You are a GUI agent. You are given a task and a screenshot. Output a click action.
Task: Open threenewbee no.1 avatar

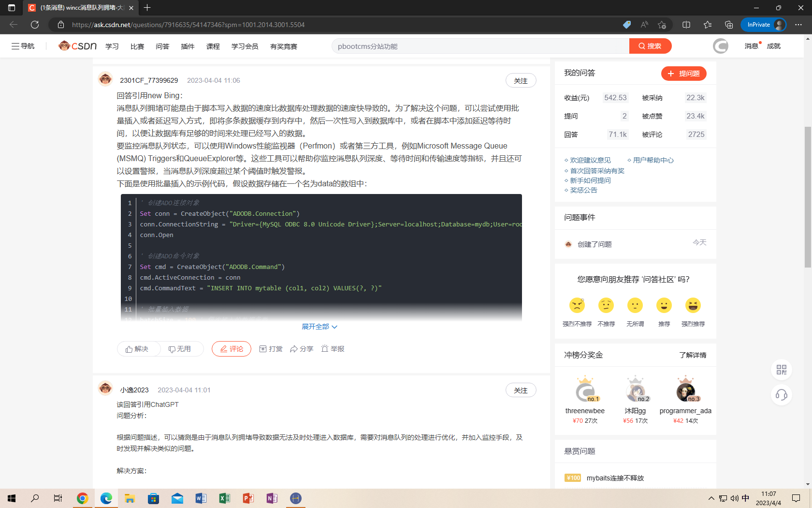(x=585, y=391)
